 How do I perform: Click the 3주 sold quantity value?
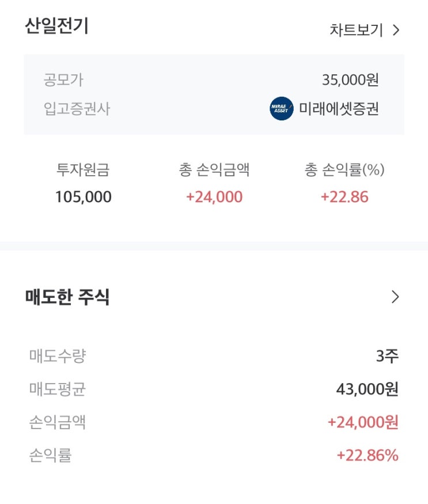click(387, 356)
